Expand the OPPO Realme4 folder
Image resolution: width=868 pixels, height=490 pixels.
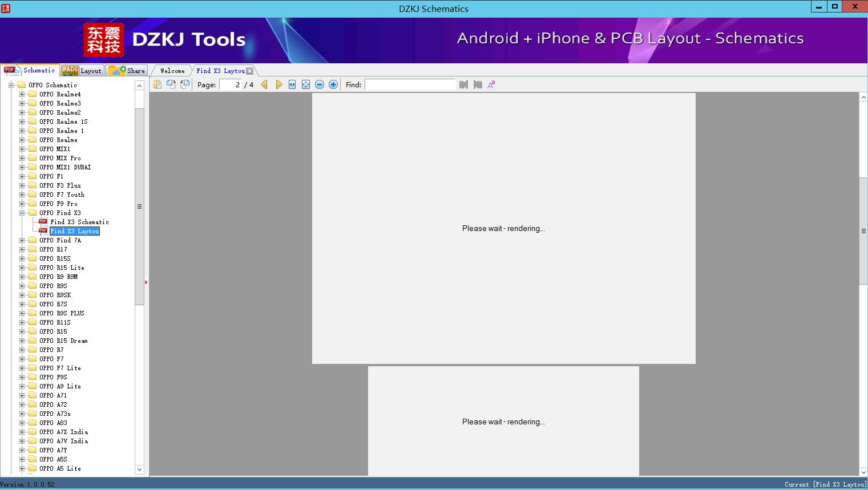tap(22, 94)
